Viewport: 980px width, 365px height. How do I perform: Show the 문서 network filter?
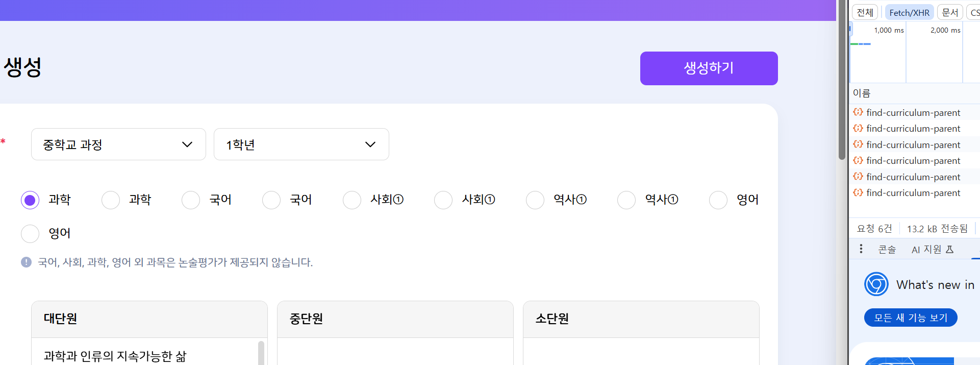[x=949, y=13]
